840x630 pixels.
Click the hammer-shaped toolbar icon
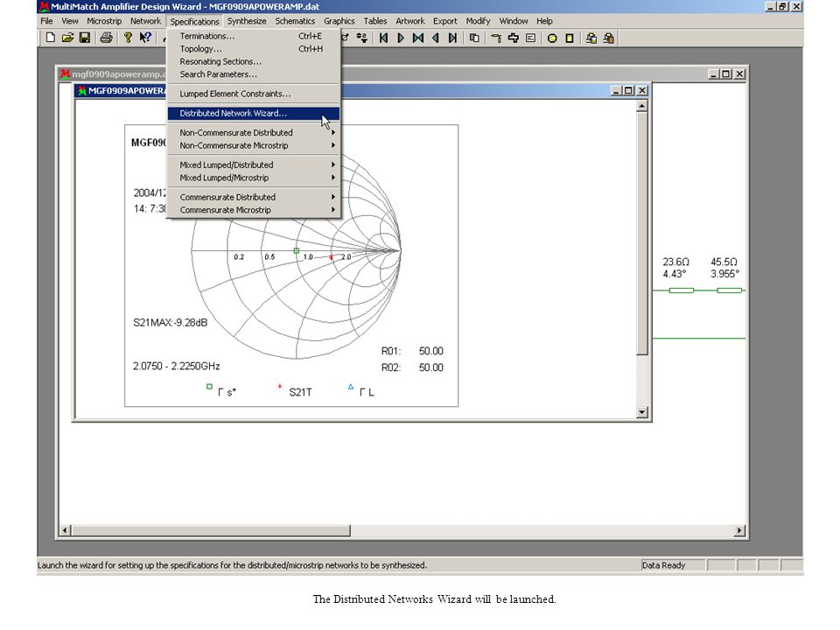(496, 38)
